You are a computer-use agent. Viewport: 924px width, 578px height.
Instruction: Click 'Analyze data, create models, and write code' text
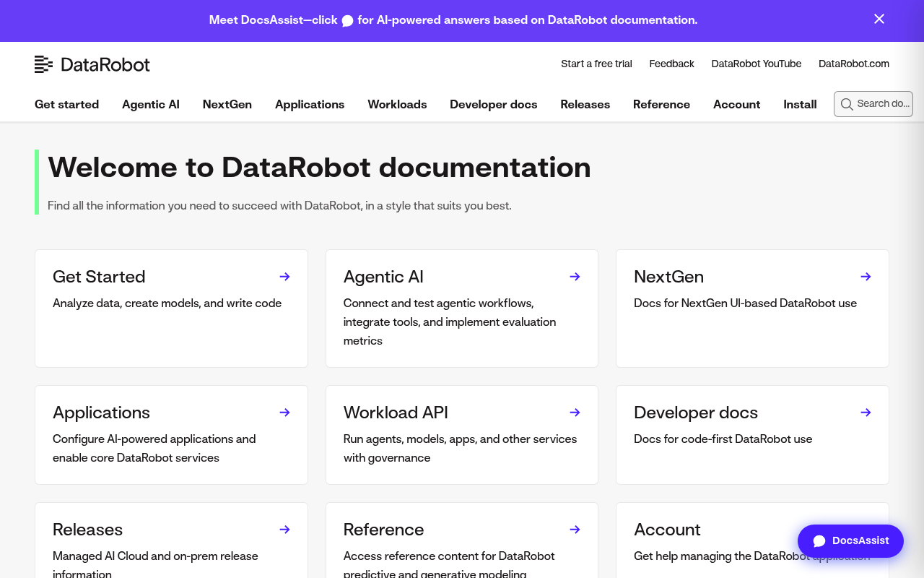pyautogui.click(x=167, y=303)
